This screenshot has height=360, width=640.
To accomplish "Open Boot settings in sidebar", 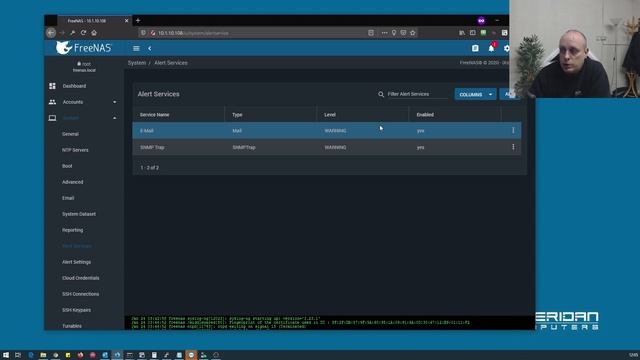I will click(67, 166).
